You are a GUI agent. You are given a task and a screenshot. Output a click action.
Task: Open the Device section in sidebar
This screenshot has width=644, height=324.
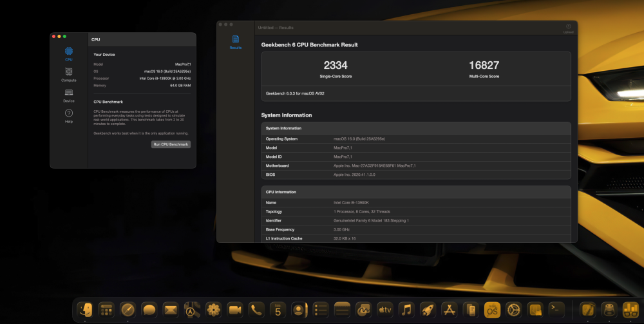(x=69, y=96)
